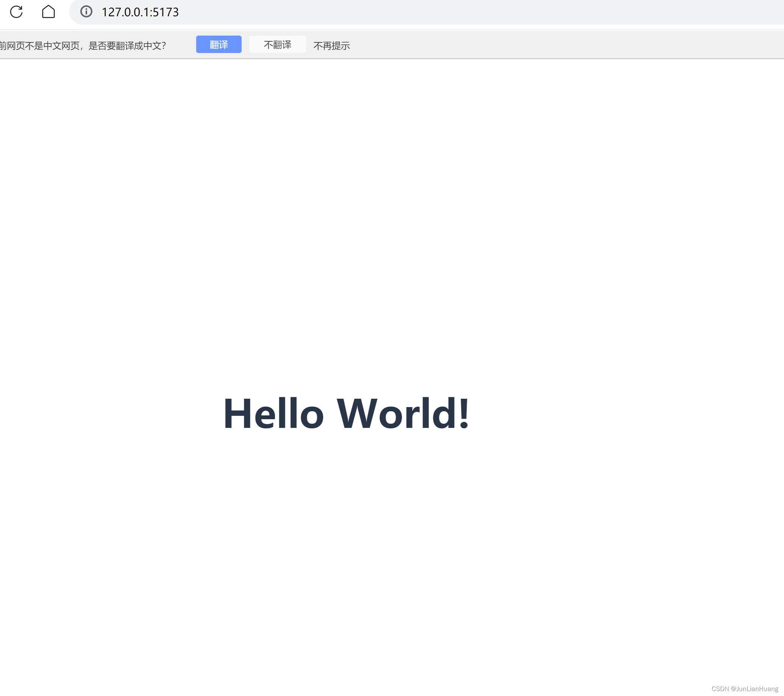Choose the 不翻译 button

click(x=277, y=45)
